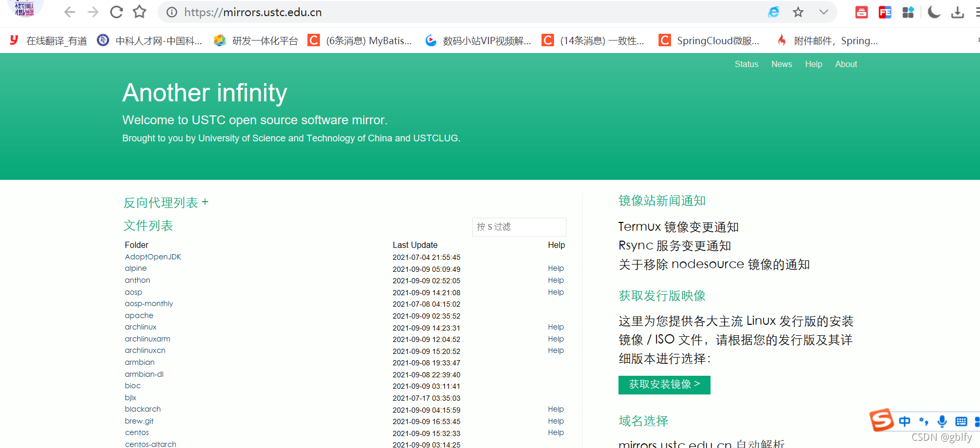Screen dimensions: 980x448
Task: Expand the address bar dropdown chevron
Action: coord(823,12)
